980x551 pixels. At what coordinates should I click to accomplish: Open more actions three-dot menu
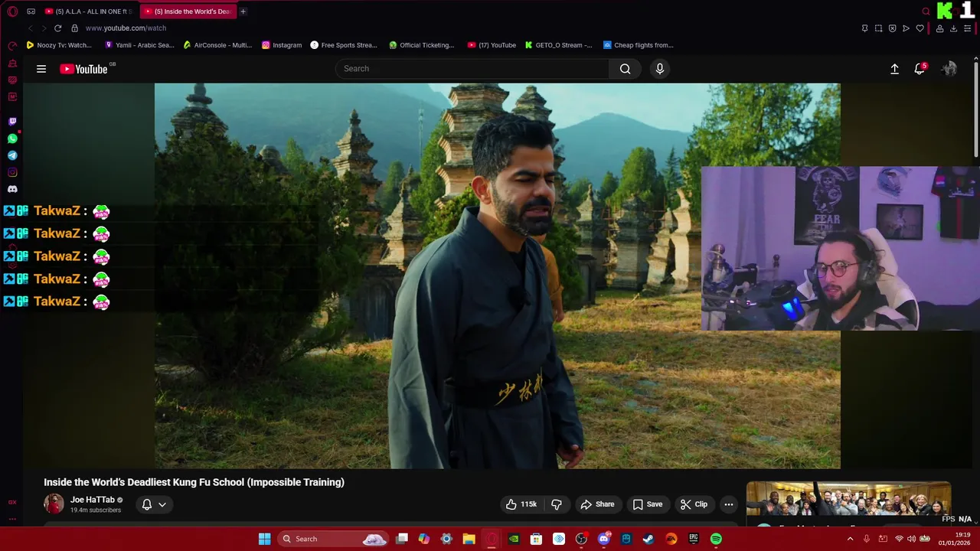point(729,504)
